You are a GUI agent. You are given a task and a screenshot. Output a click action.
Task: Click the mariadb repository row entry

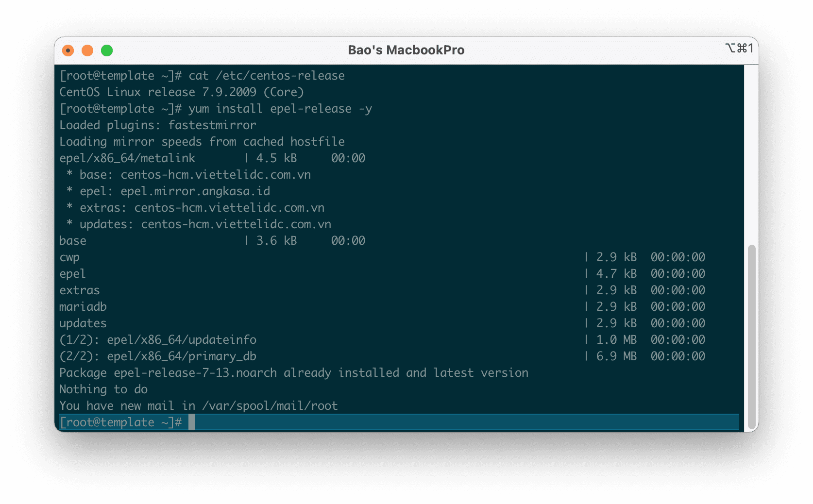pyautogui.click(x=83, y=306)
